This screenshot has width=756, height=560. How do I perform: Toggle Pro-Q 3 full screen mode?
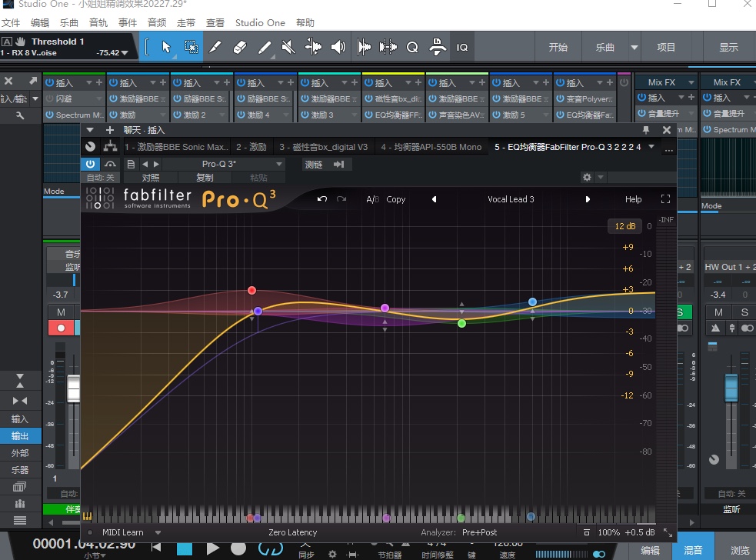tap(665, 199)
